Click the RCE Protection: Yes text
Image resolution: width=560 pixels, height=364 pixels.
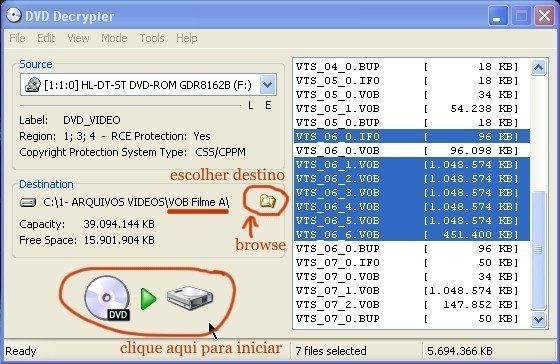coord(160,136)
